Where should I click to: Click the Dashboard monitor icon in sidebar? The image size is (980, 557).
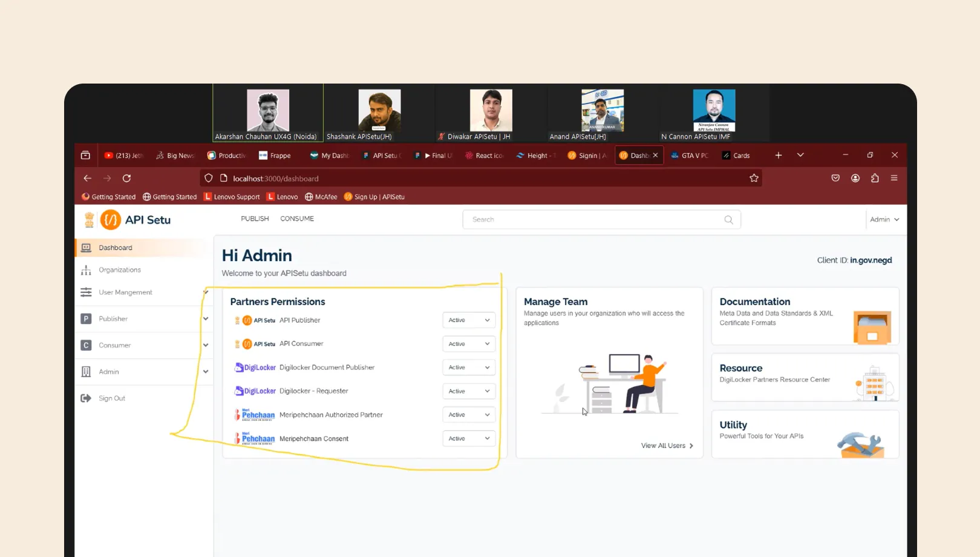coord(86,248)
